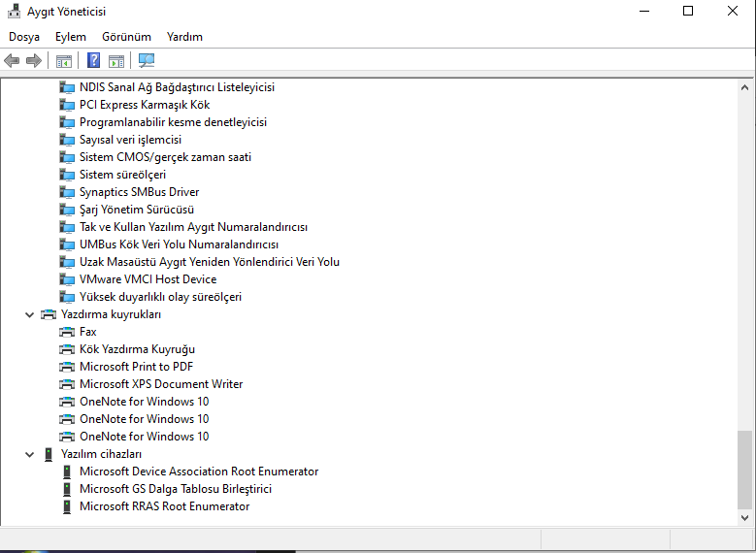
Task: Click printer icon beside Kök Yazdırma Kuyruğu
Action: coord(67,349)
